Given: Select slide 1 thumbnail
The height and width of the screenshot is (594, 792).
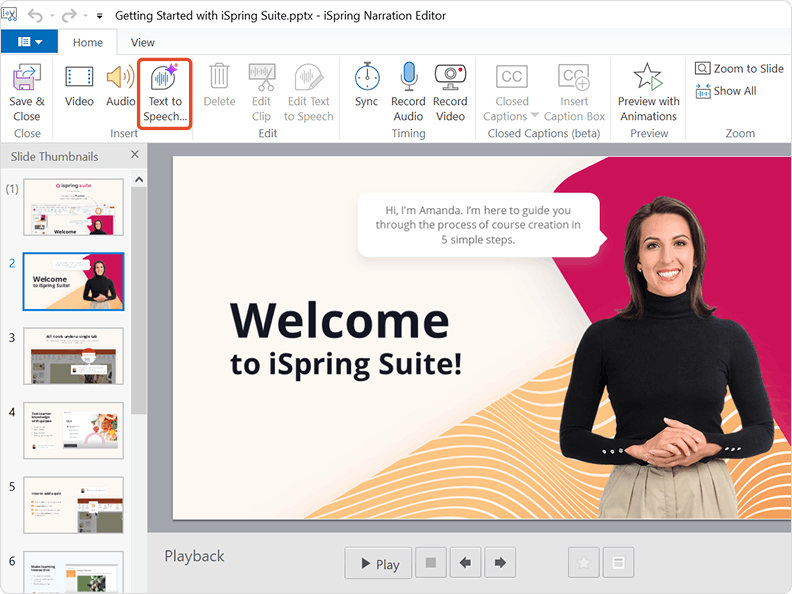Looking at the screenshot, I should click(x=73, y=207).
